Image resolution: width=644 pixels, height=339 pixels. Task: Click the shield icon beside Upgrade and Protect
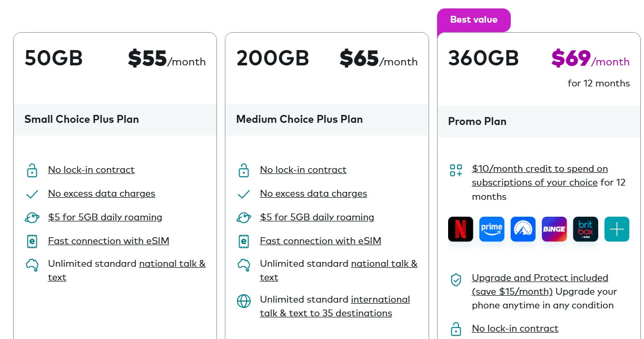[455, 279]
